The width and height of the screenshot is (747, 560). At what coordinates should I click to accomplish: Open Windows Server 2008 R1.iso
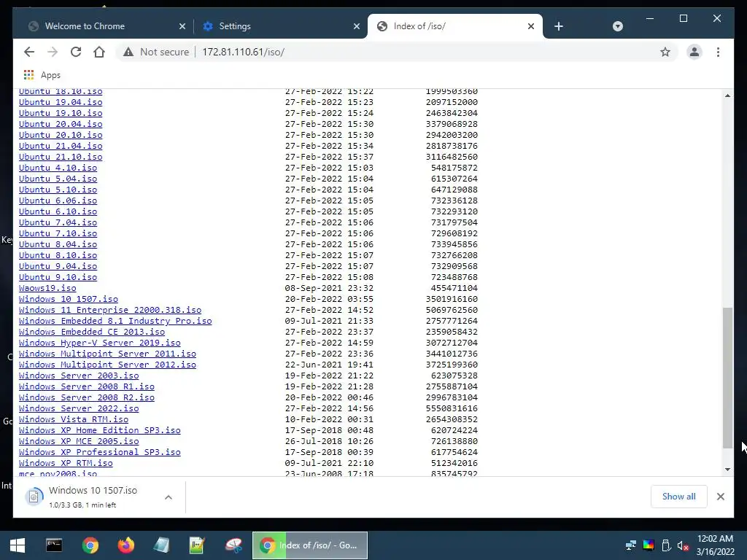point(87,386)
